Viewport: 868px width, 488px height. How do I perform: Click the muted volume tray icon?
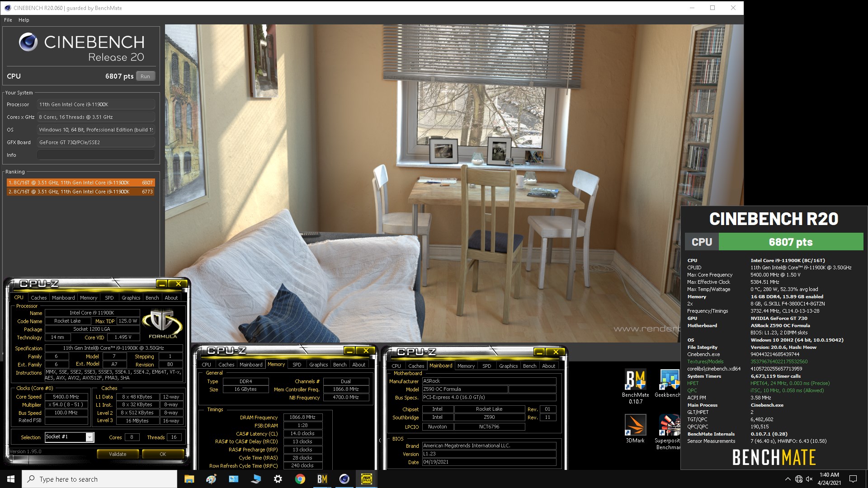(x=809, y=479)
